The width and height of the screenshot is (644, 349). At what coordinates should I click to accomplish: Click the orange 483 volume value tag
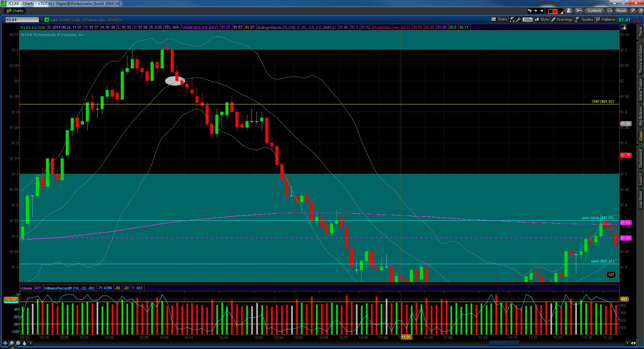pos(624,299)
